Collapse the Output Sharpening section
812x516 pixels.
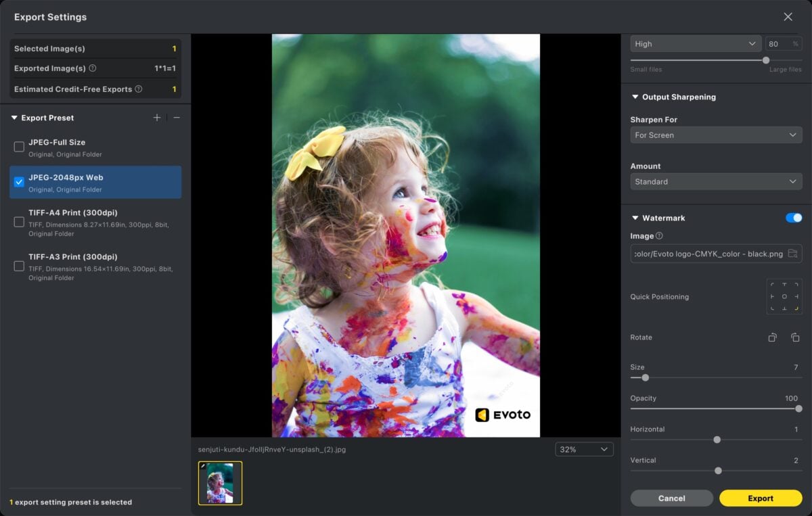635,97
